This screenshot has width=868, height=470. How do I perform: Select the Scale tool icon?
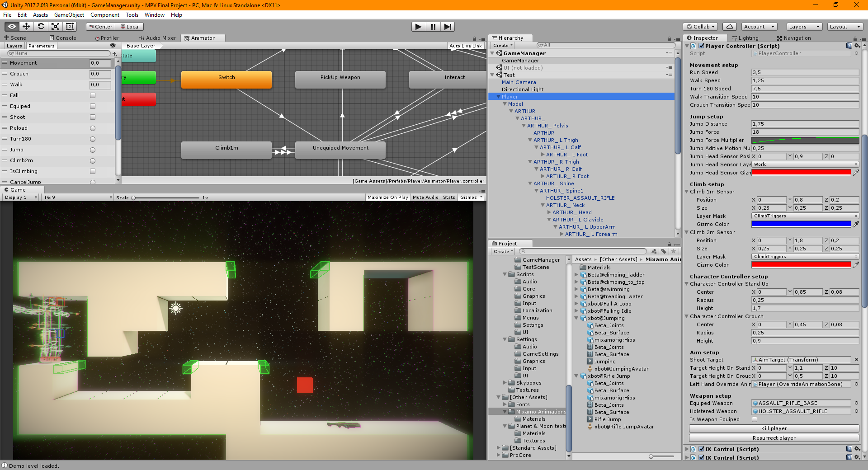55,27
